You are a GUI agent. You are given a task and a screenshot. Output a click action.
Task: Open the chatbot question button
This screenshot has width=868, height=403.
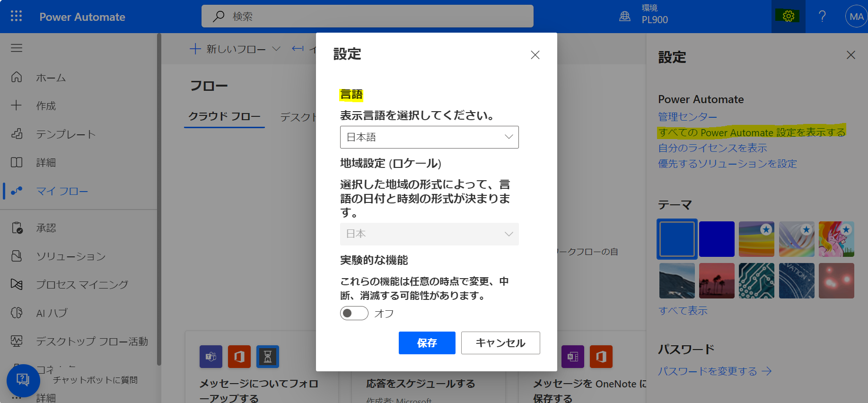coord(23,380)
